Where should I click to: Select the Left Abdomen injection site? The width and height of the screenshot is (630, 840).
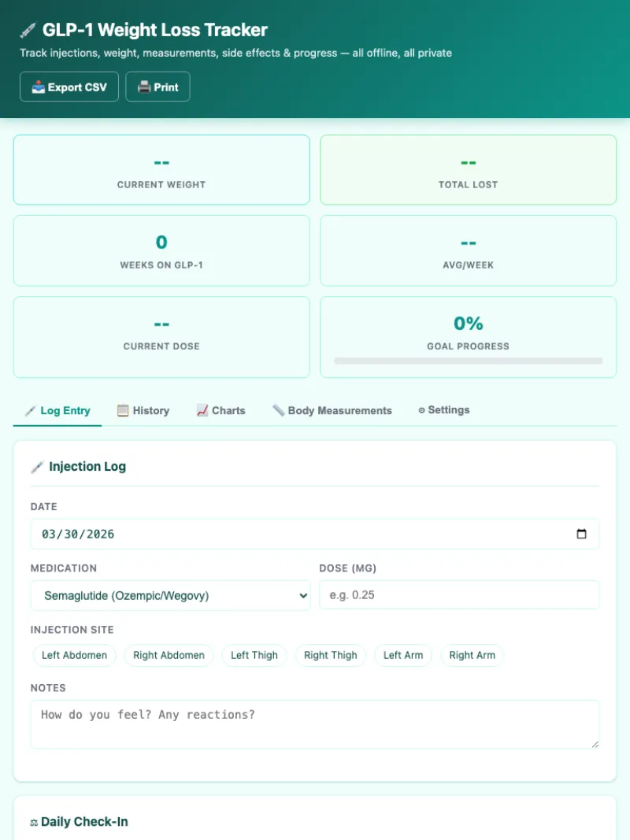pyautogui.click(x=74, y=655)
